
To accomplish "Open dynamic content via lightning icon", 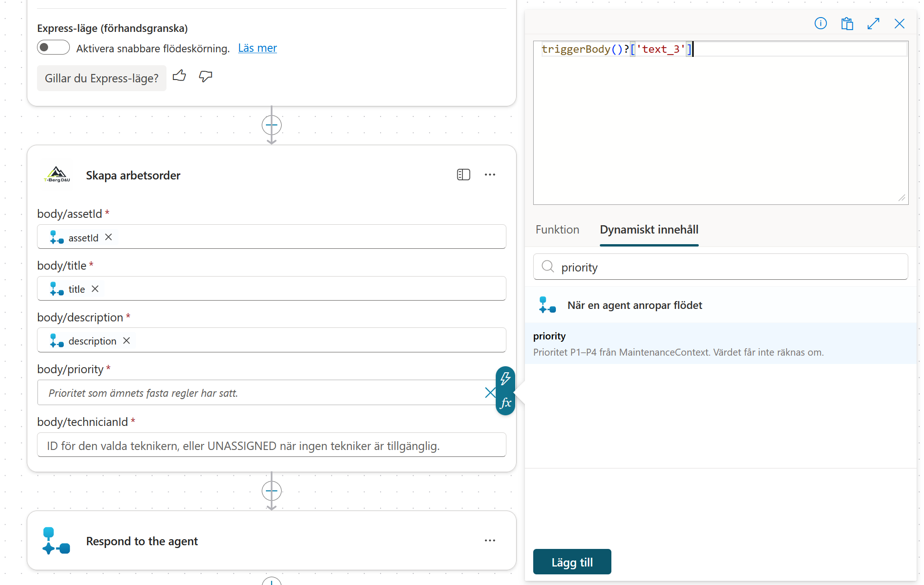I will click(505, 379).
